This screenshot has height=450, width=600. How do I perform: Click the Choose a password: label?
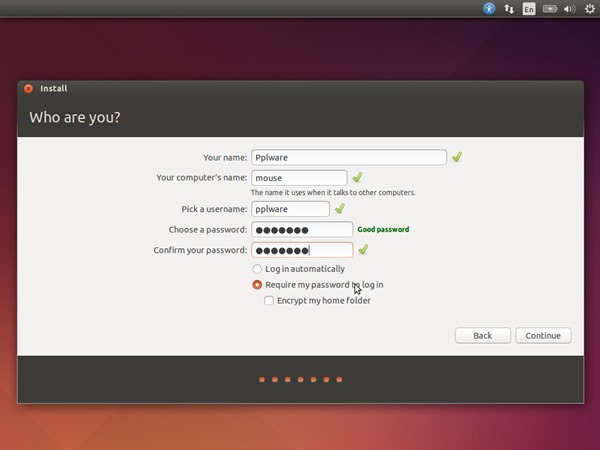click(208, 230)
